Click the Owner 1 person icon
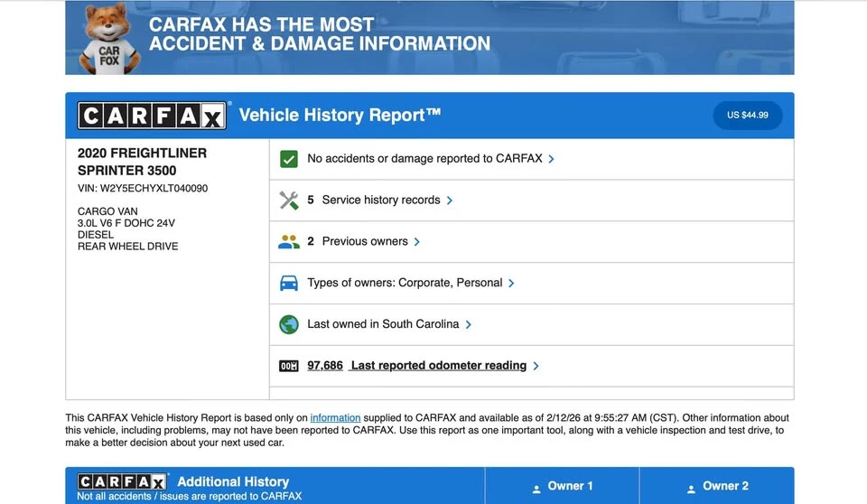 click(536, 489)
